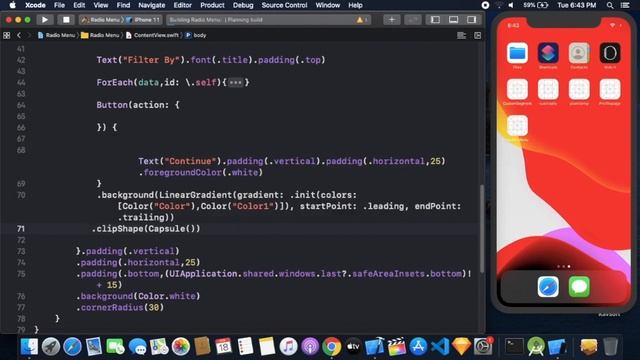The image size is (640, 360).
Task: Open Visual Studio Code from the Dock
Action: pos(440,347)
